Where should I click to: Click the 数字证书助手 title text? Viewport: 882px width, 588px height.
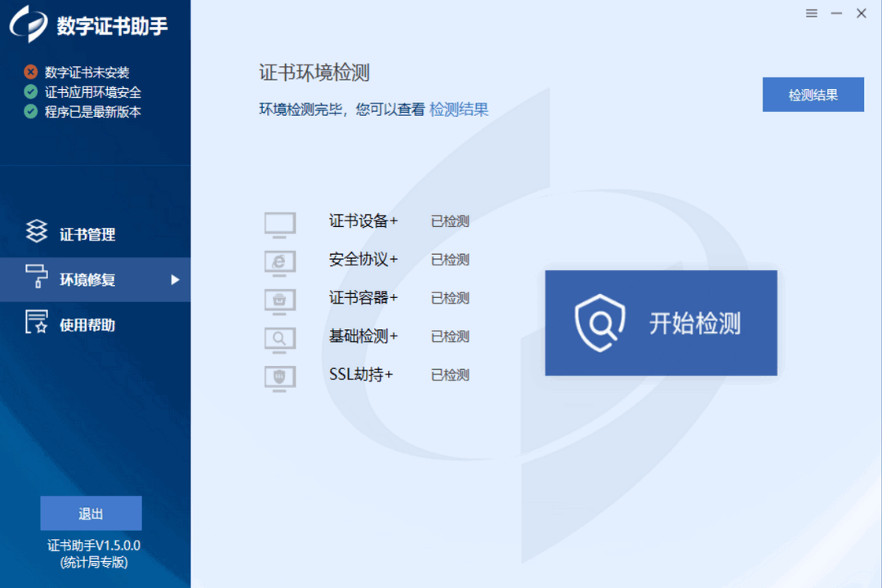pos(112,26)
